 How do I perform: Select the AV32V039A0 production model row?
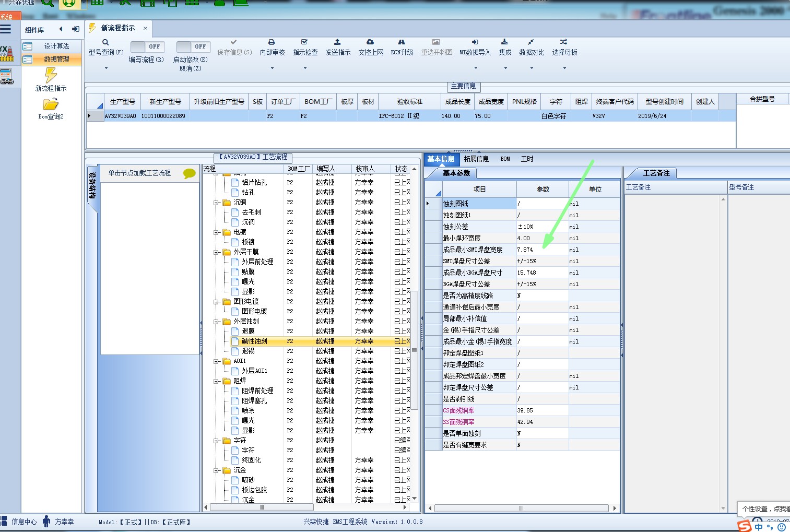tap(411, 116)
